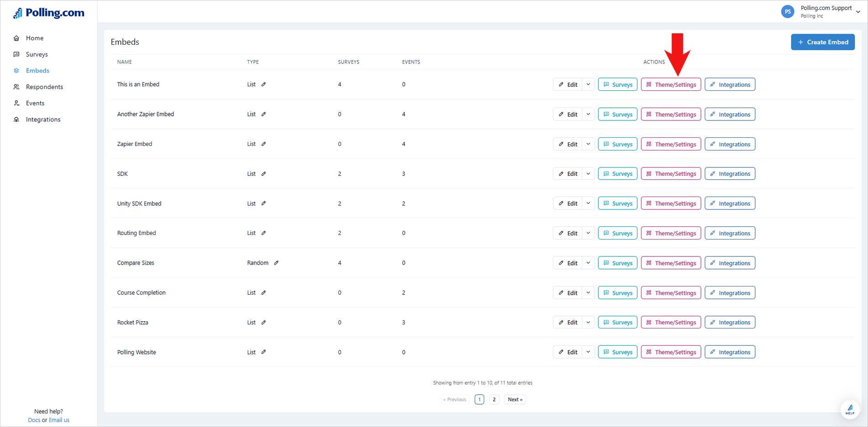Expand Edit dropdown arrow for Routing Embed
The height and width of the screenshot is (427, 868).
pos(588,233)
